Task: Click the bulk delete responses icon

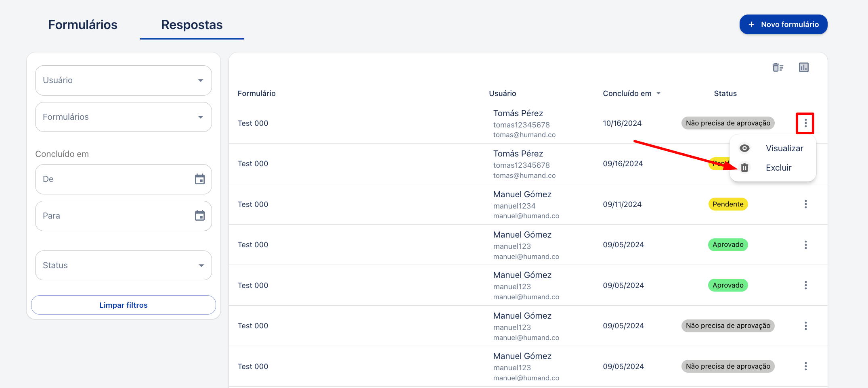Action: click(778, 67)
